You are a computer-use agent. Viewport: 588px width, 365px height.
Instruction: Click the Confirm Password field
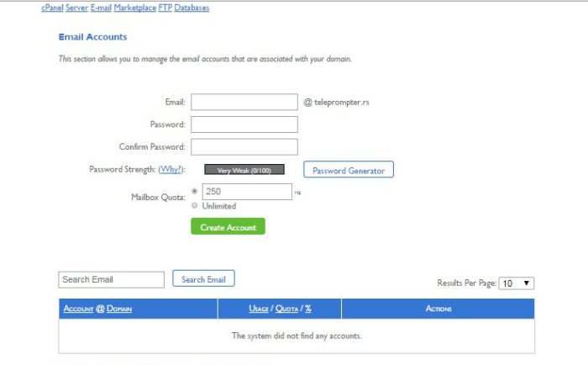click(244, 147)
